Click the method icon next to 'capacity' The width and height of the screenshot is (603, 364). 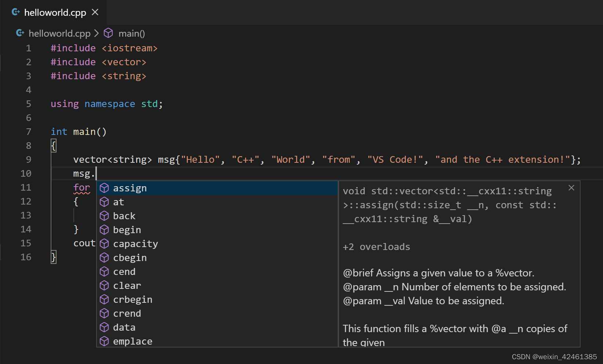tap(104, 244)
